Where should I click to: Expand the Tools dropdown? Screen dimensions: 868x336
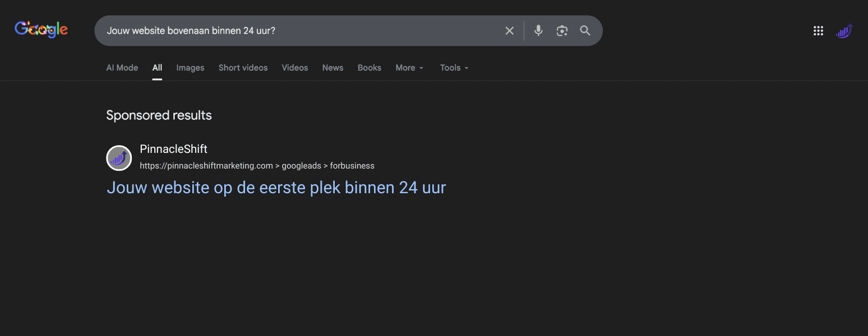(x=454, y=68)
